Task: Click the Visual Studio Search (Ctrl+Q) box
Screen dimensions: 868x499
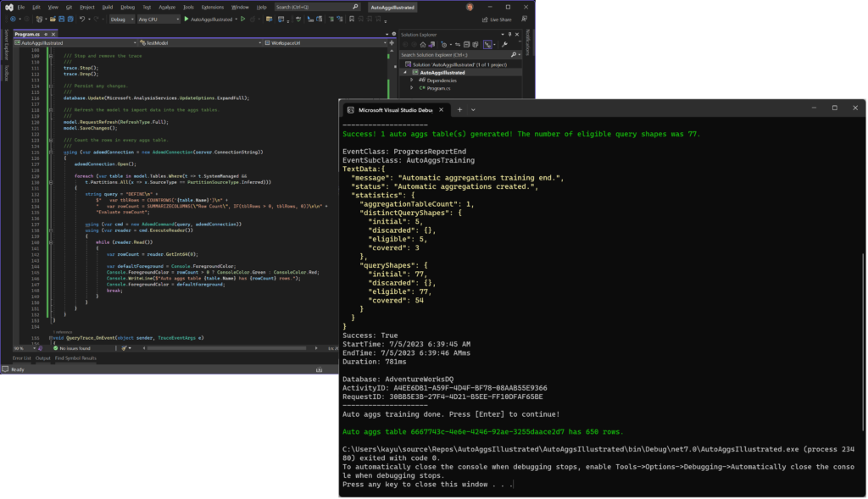Action: coord(317,7)
